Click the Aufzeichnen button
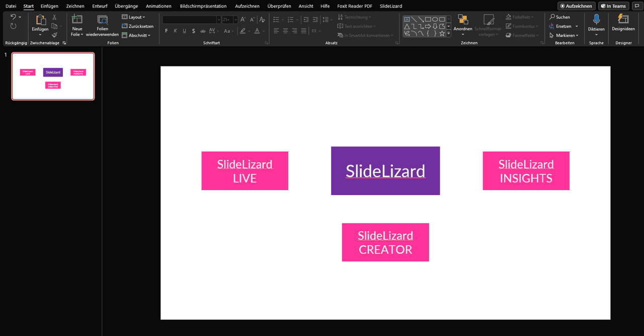The width and height of the screenshot is (644, 336). [576, 6]
